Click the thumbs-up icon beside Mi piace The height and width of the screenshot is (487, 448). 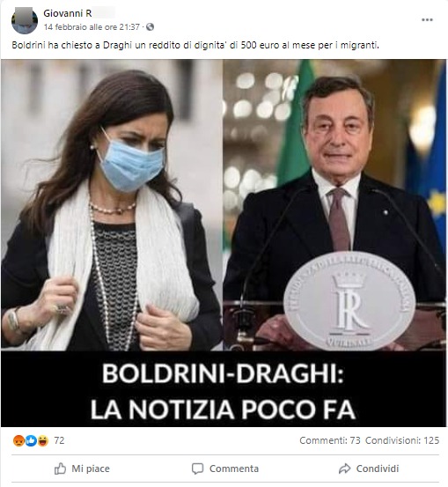pos(60,469)
